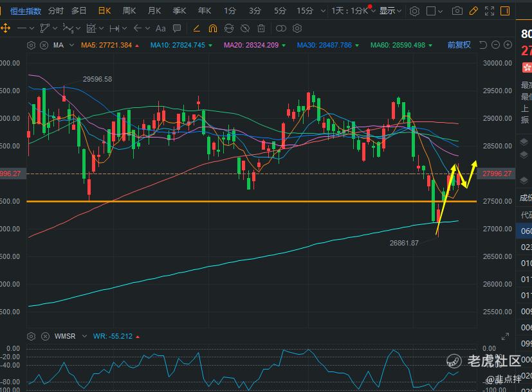Toggle the right sidebar panel icon
The image size is (532, 392).
[x=504, y=11]
